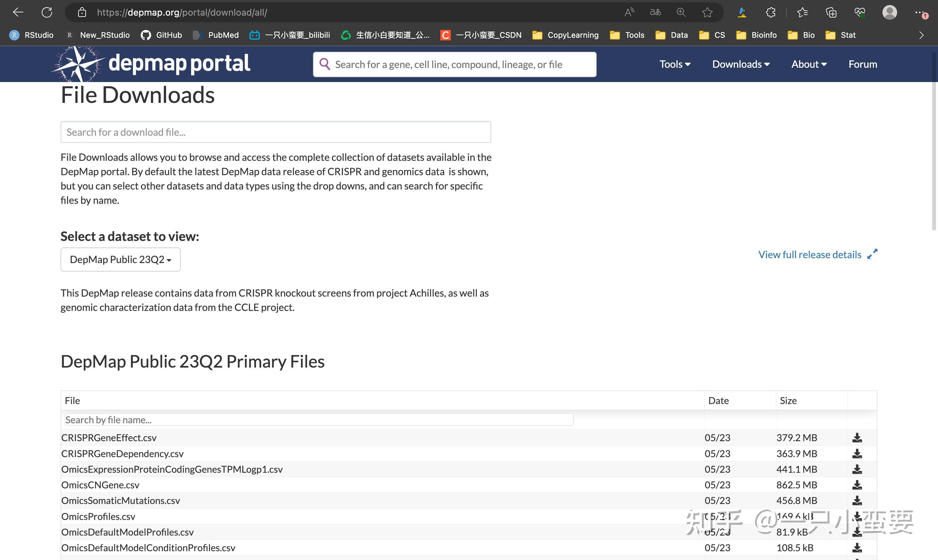The height and width of the screenshot is (560, 938).
Task: Refresh the page with the reload icon
Action: coord(47,12)
